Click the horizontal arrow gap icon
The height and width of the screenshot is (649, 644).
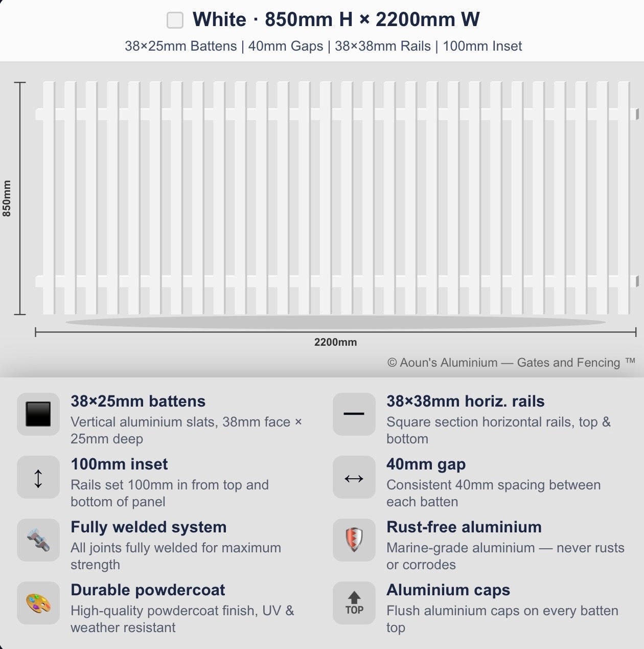(354, 477)
